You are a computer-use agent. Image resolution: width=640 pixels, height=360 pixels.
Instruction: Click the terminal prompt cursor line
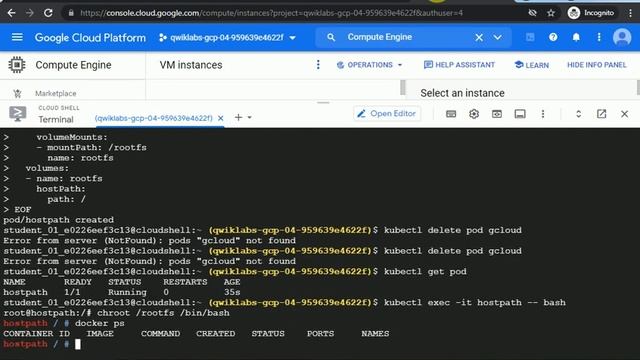42,344
